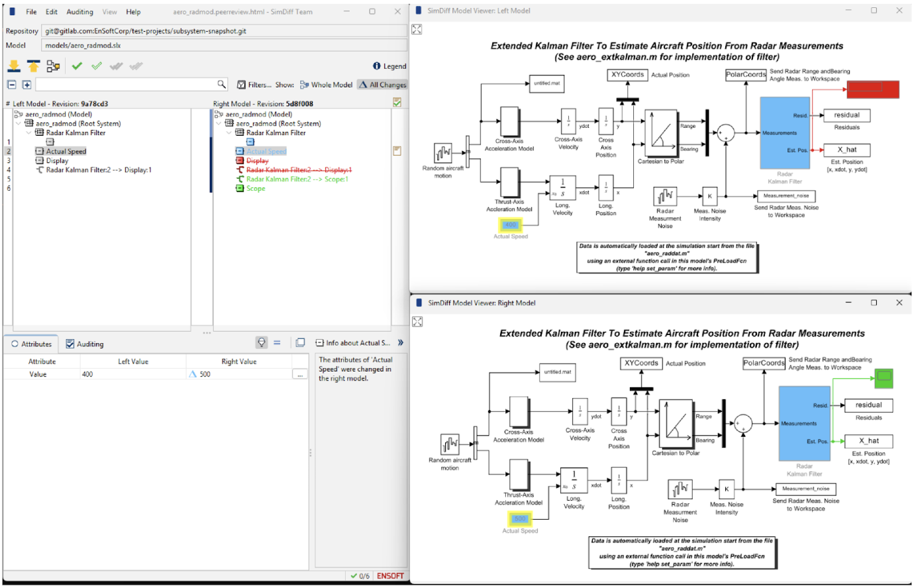Collapse Radar Kalman Filter in Left Model tree
Viewport: 914px width, 588px height.
click(x=28, y=133)
